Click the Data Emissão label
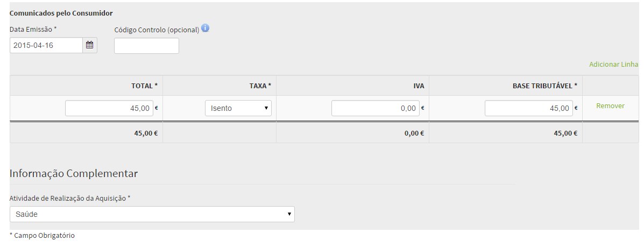The image size is (644, 247). click(33, 29)
